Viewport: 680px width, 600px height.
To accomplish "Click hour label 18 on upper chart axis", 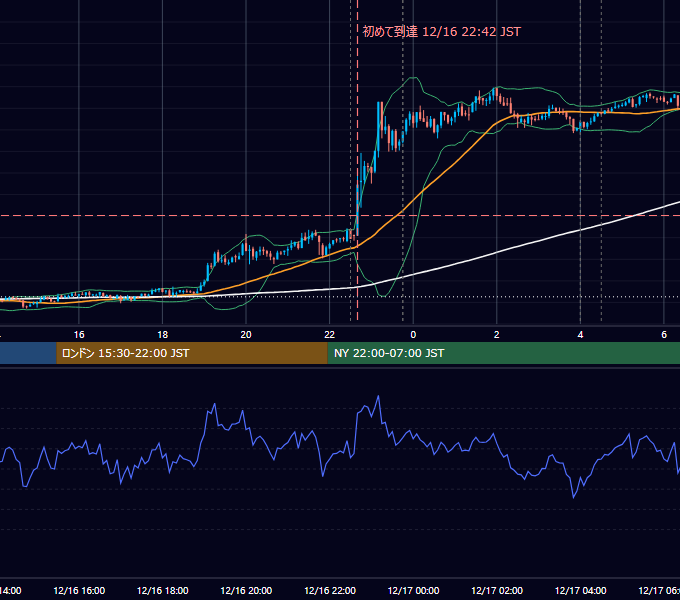I will 163,335.
